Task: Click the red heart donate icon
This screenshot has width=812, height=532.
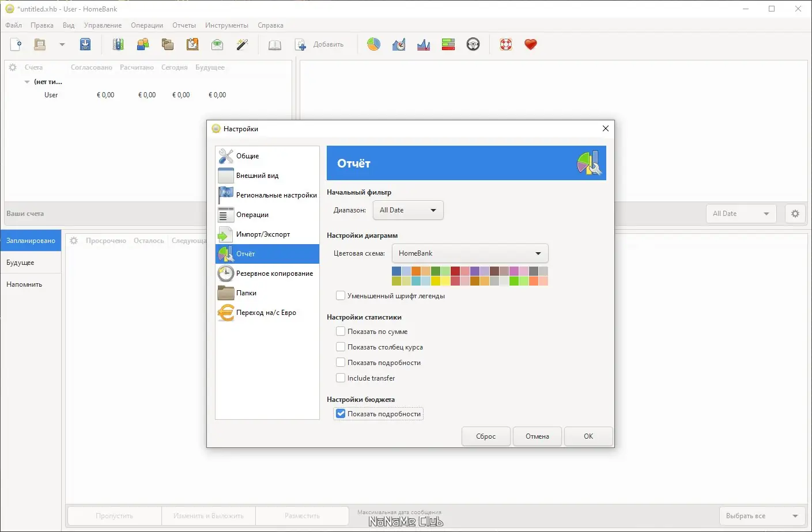Action: [x=531, y=44]
